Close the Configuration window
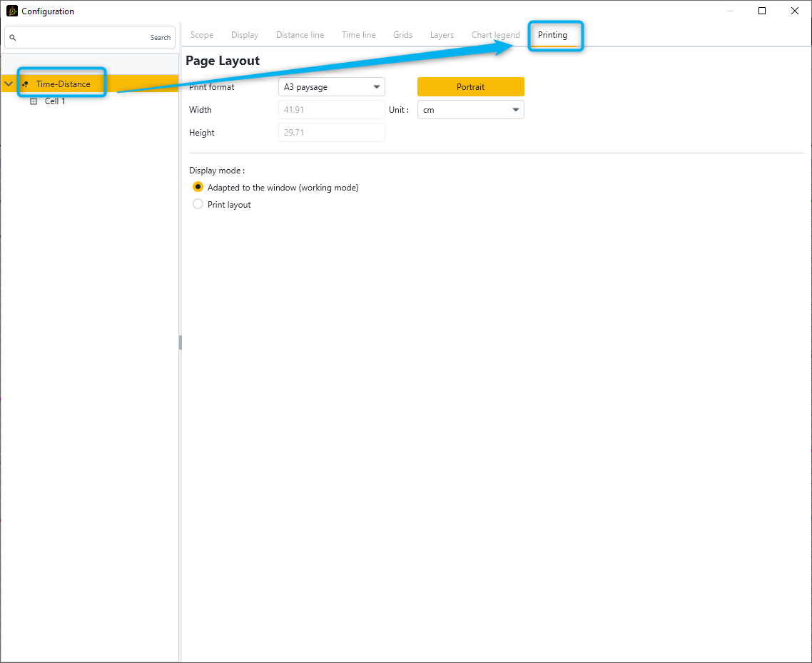 [795, 11]
